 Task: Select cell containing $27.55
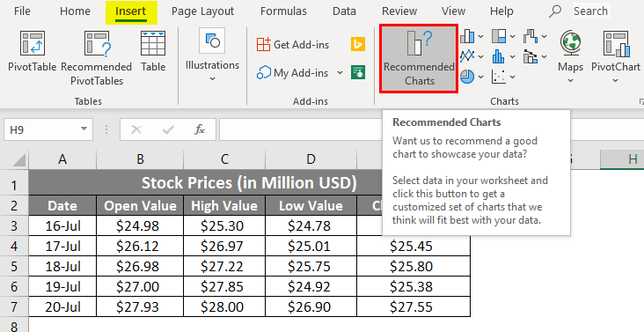[x=413, y=307]
